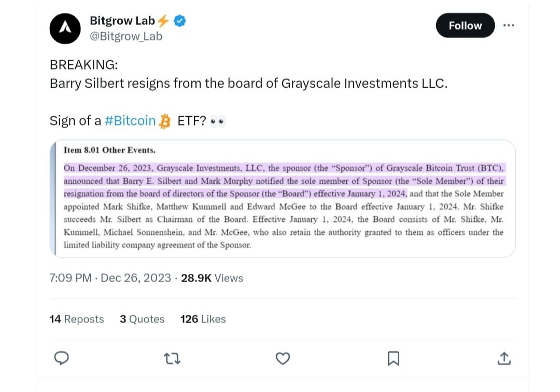The image size is (560, 392).
Task: Open the @Bitgrow_Lab handle link
Action: [x=126, y=36]
